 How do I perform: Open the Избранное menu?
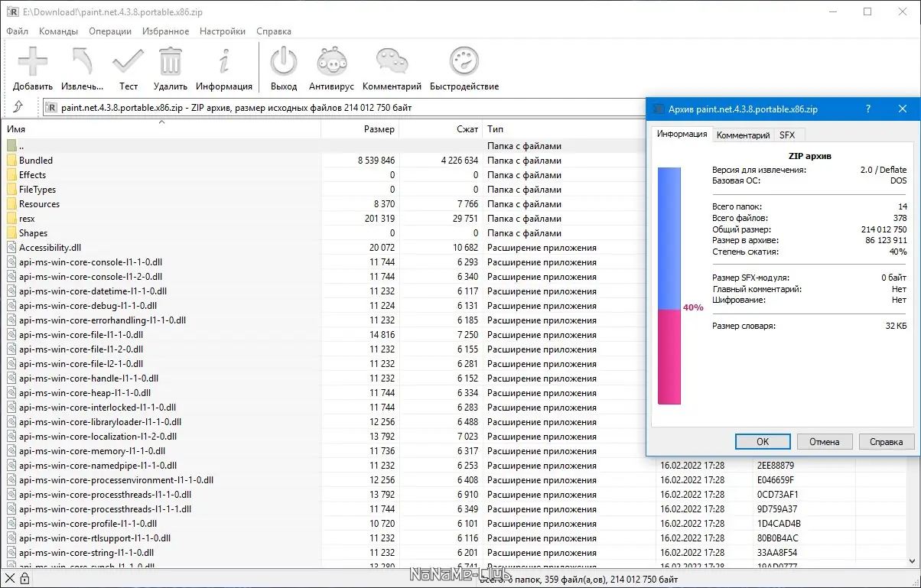165,31
